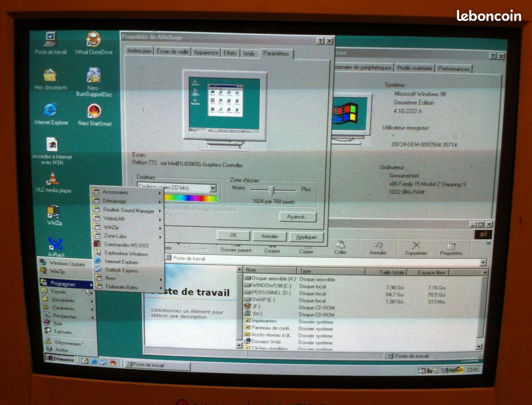Expand the Accessoires submenu

(126, 192)
